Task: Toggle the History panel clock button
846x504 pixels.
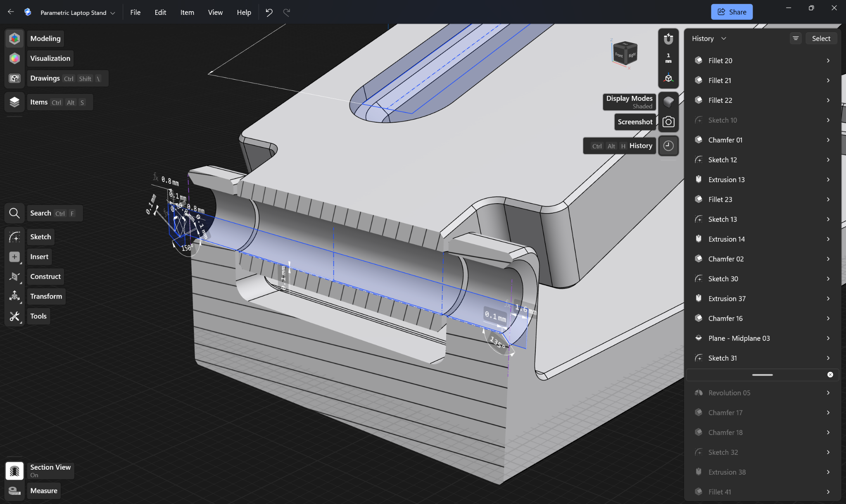Action: pos(668,146)
